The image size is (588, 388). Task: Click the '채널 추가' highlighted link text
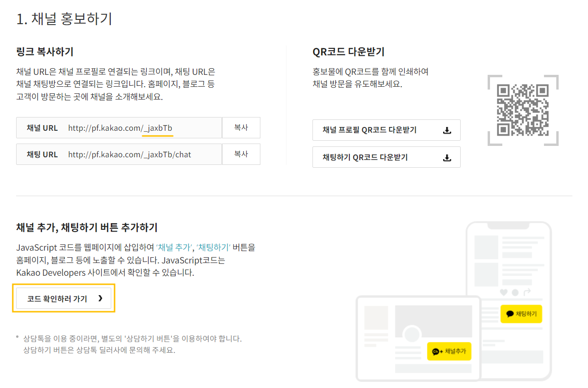tap(174, 247)
